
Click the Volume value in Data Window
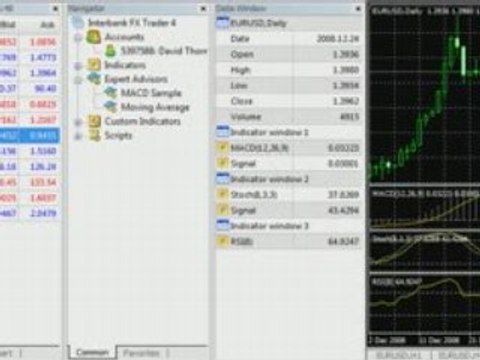point(350,117)
